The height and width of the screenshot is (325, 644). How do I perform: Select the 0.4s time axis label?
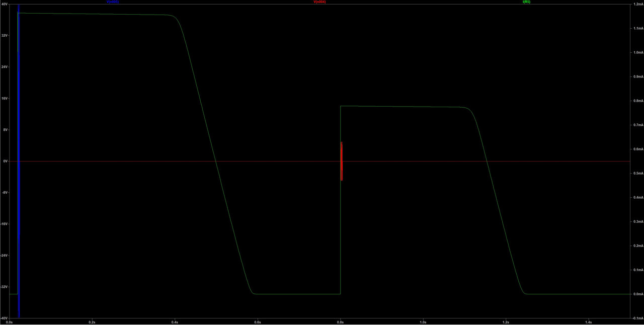[175, 322]
